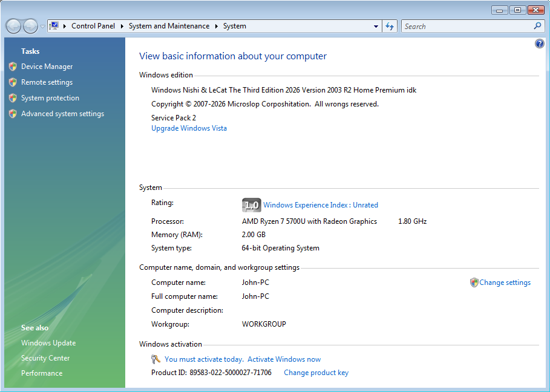Image resolution: width=550 pixels, height=392 pixels.
Task: Click Change settings for computer name
Action: 505,283
